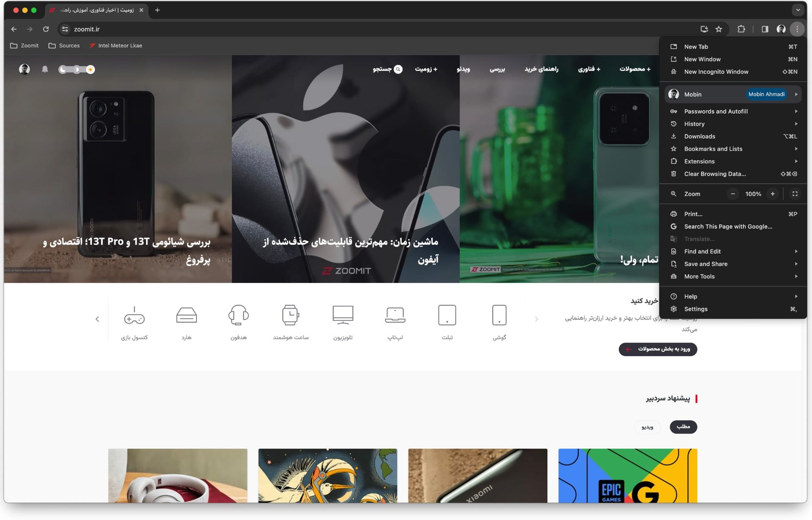This screenshot has height=520, width=812.
Task: Open Downloads from menu
Action: 733,137
